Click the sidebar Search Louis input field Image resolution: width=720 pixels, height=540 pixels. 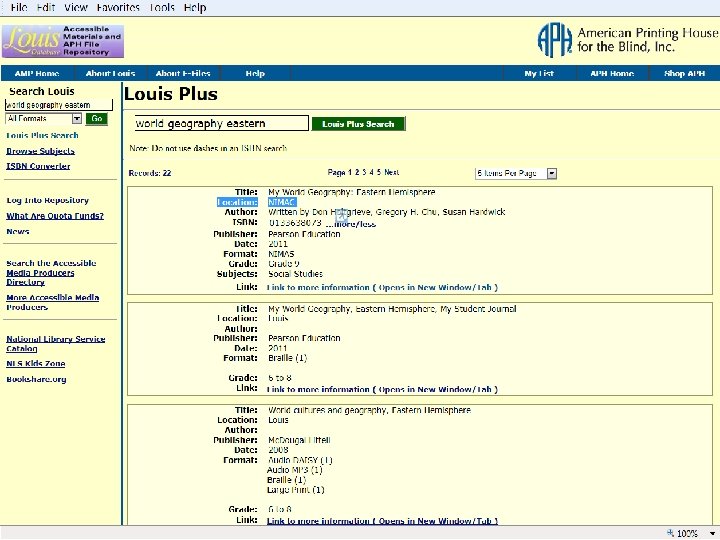point(58,105)
